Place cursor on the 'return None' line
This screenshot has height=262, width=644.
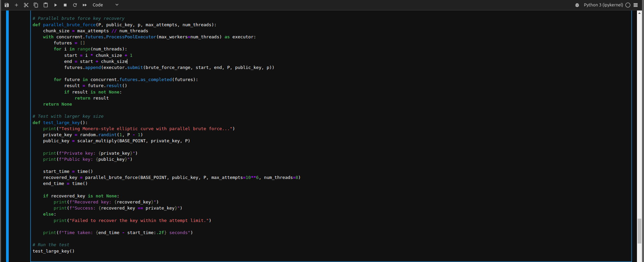pyautogui.click(x=57, y=104)
